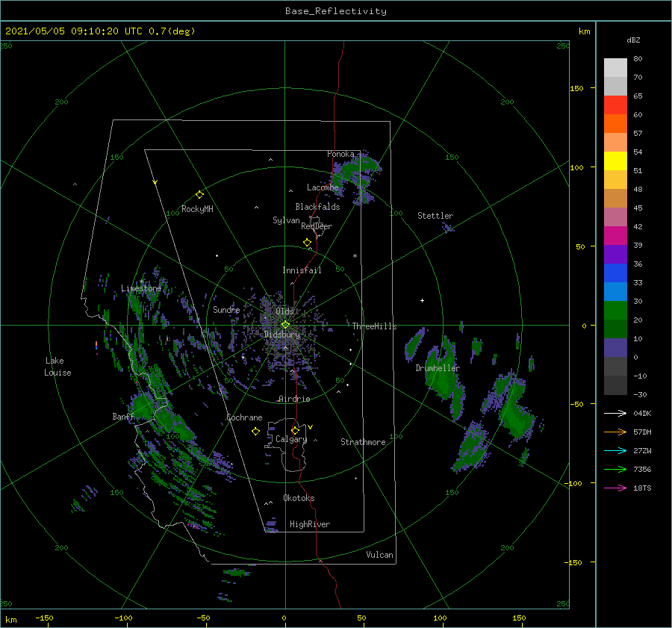Click the Banff label
Viewport: 672px width, 628px height.
[x=123, y=417]
